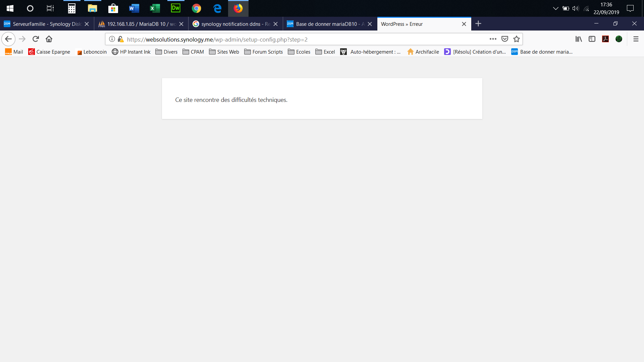View connection security warning padlock

[x=121, y=39]
